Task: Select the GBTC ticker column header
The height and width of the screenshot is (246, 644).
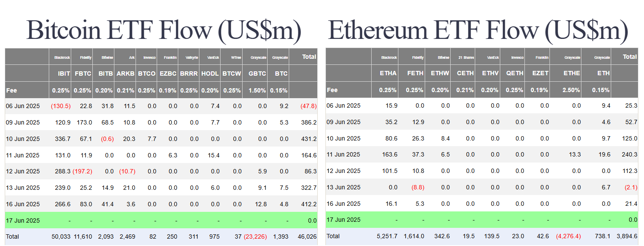Action: pos(257,73)
